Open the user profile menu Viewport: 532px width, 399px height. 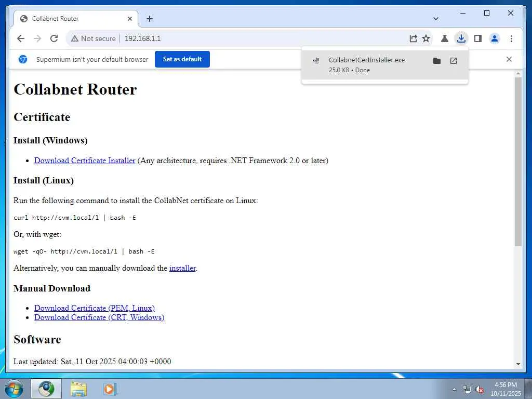(495, 38)
